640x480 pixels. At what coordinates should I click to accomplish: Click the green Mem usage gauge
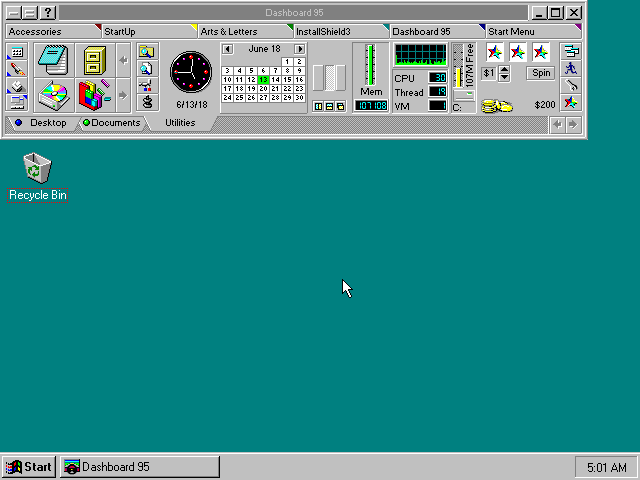click(371, 65)
